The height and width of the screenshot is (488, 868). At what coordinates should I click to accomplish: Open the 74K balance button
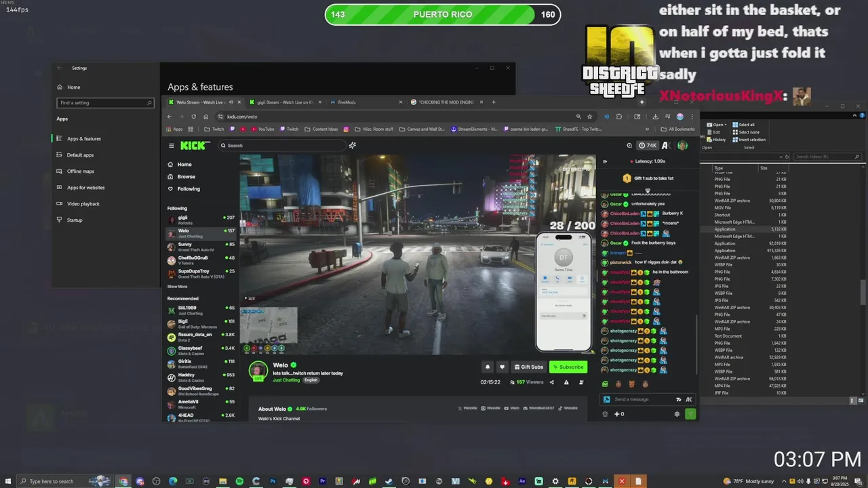coord(648,145)
